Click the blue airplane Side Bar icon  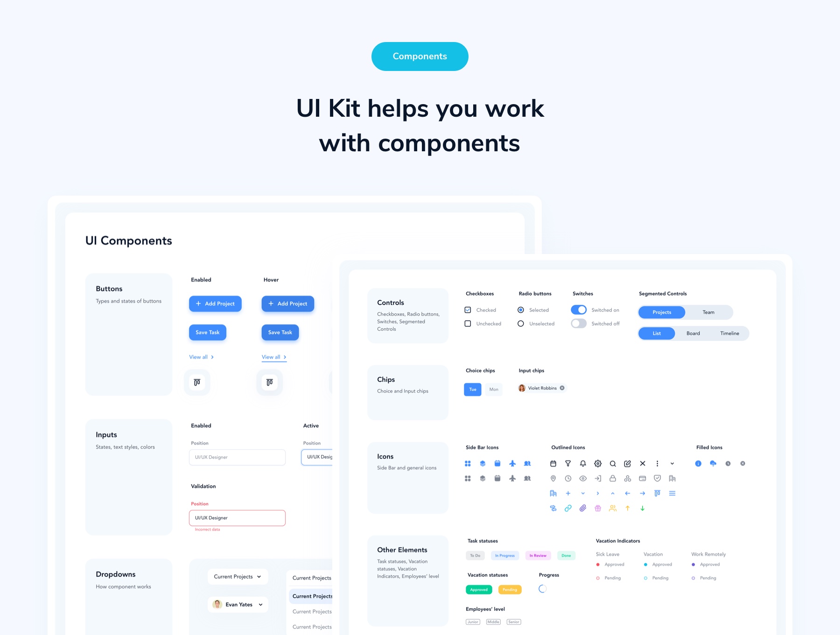coord(512,464)
